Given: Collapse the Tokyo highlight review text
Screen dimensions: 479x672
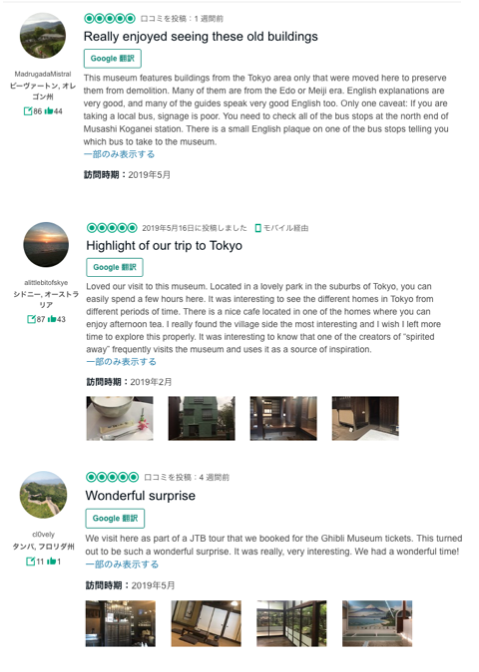Looking at the screenshot, I should (x=121, y=362).
